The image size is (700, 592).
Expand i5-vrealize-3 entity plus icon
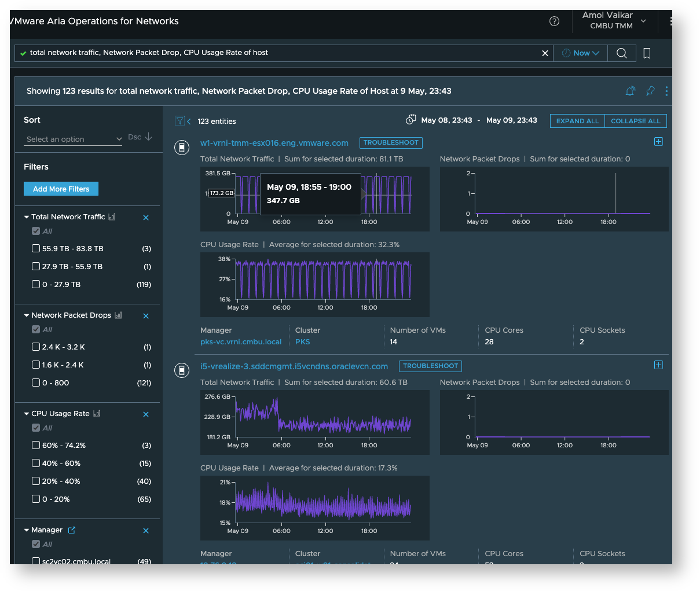[x=658, y=365]
